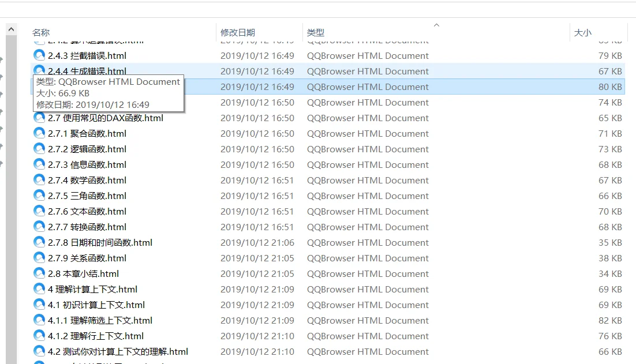
Task: Select the 2.7.1 聚合函数.html file icon
Action: pos(39,133)
